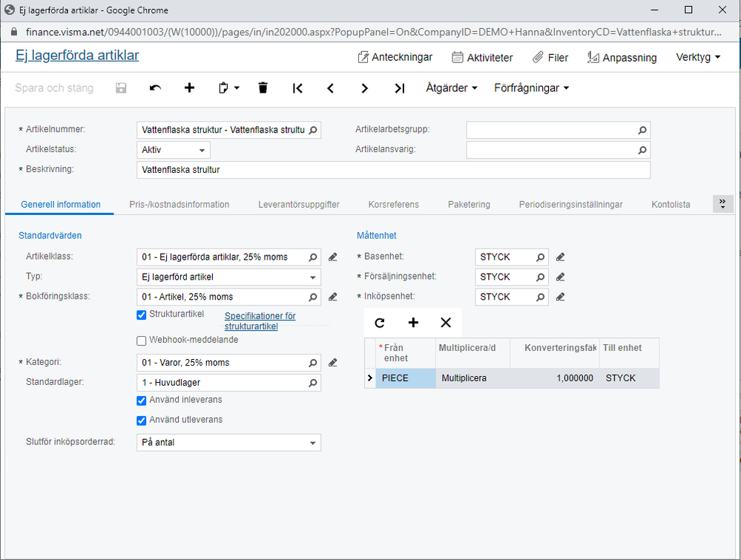Screen dimensions: 741x560
Task: Open the Förfrågningar menu
Action: pyautogui.click(x=532, y=88)
